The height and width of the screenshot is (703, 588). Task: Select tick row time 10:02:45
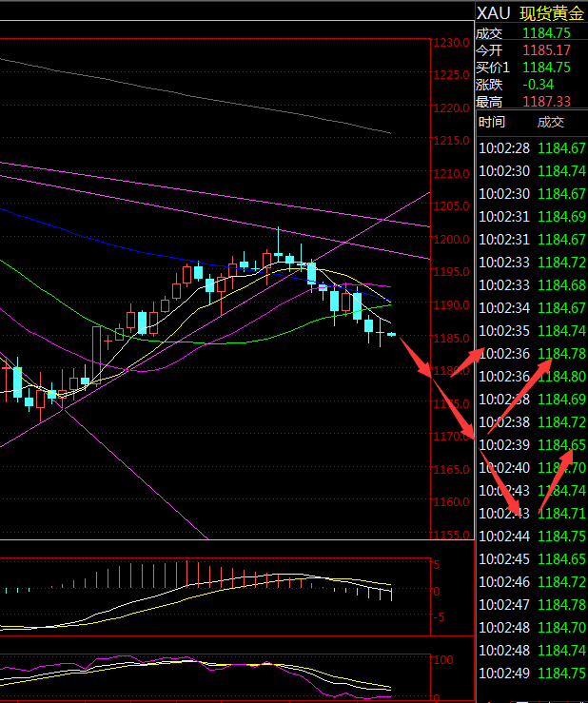[504, 559]
